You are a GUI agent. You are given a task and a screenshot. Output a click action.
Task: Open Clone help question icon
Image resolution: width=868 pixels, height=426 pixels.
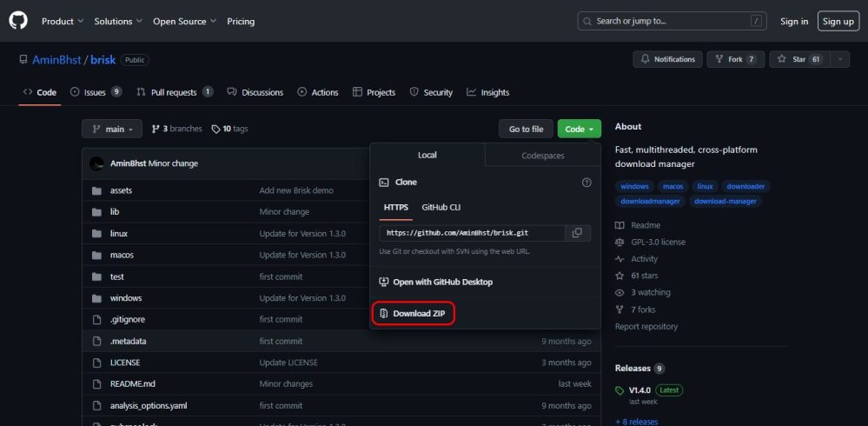pyautogui.click(x=586, y=183)
